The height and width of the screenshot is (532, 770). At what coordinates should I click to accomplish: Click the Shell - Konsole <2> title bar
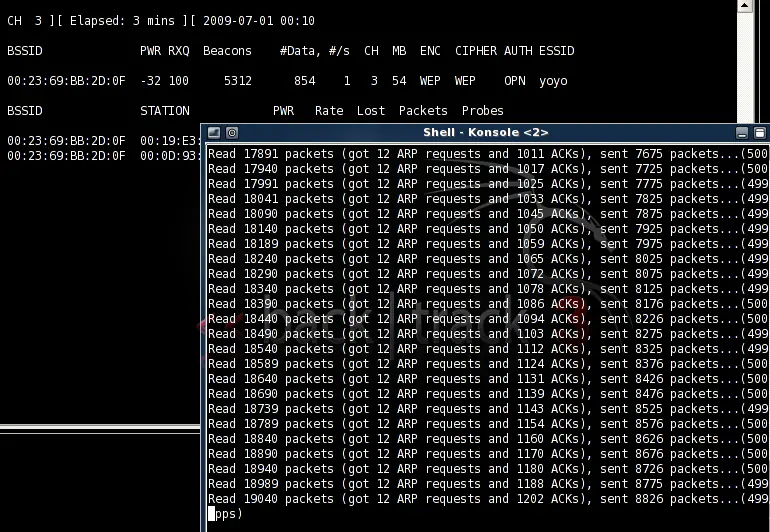coord(486,133)
